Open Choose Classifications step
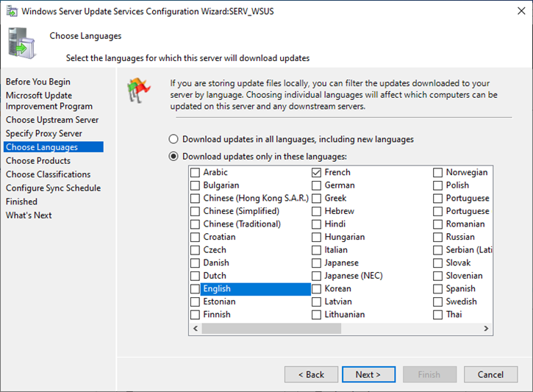Viewport: 533px width, 392px height. coord(49,174)
